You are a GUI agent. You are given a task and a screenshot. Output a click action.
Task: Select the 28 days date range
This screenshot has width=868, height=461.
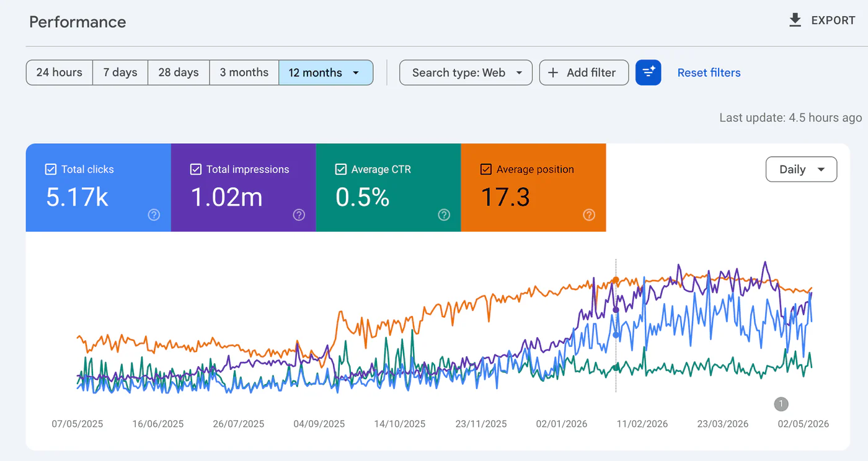coord(179,72)
